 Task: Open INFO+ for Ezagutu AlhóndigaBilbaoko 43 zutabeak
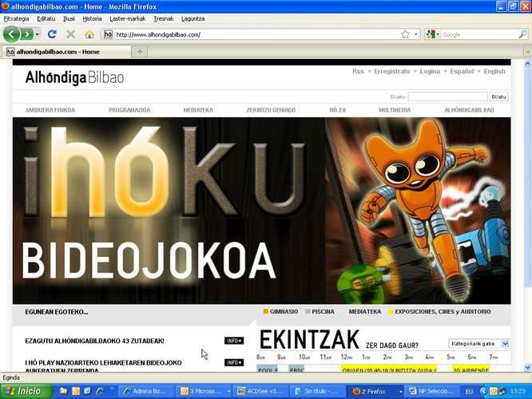[234, 341]
